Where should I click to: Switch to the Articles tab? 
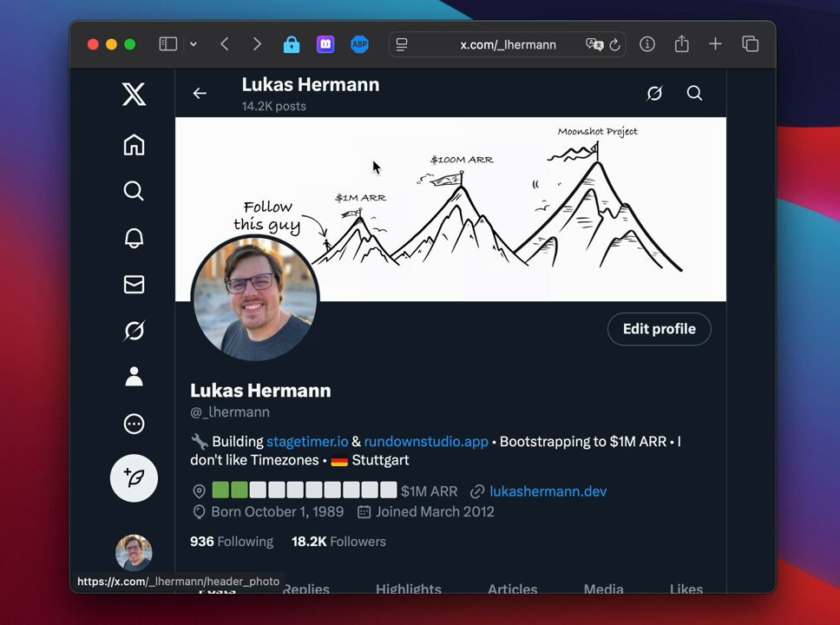tap(512, 589)
